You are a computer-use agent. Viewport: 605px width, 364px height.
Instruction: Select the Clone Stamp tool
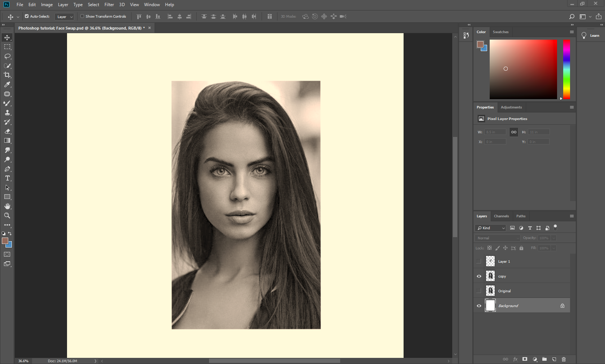(x=7, y=112)
